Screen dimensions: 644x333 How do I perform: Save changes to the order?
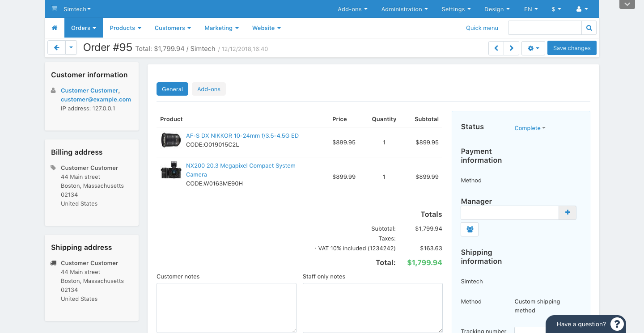[x=572, y=48]
